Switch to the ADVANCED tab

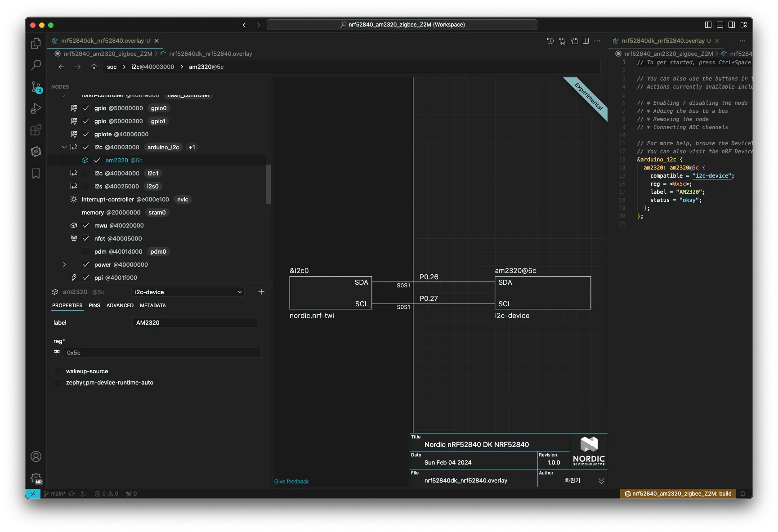click(x=120, y=305)
